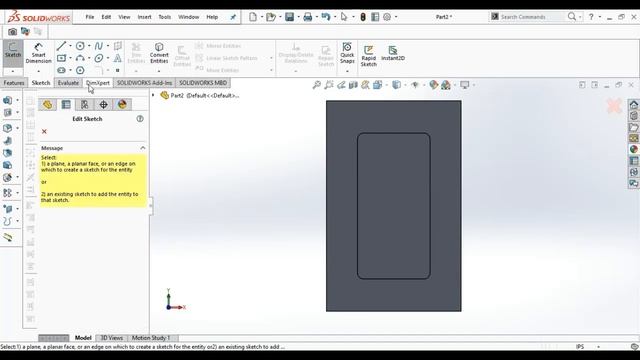Open the Options gear icon

click(387, 17)
